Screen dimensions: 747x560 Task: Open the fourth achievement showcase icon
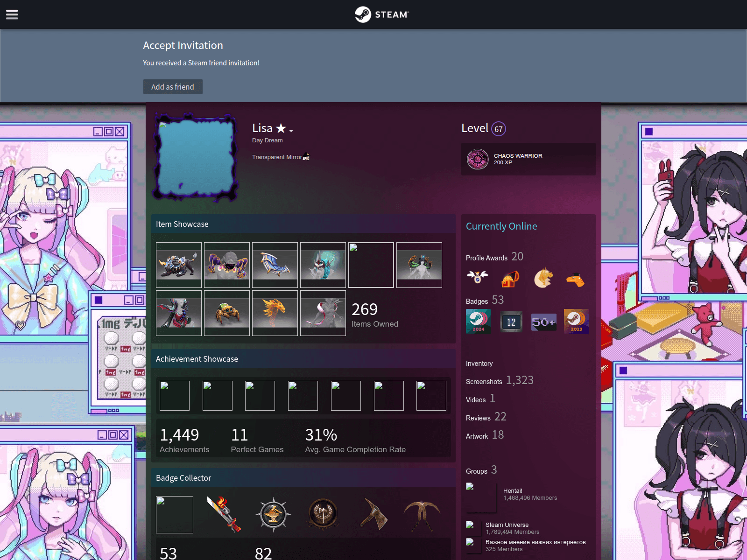(x=303, y=396)
